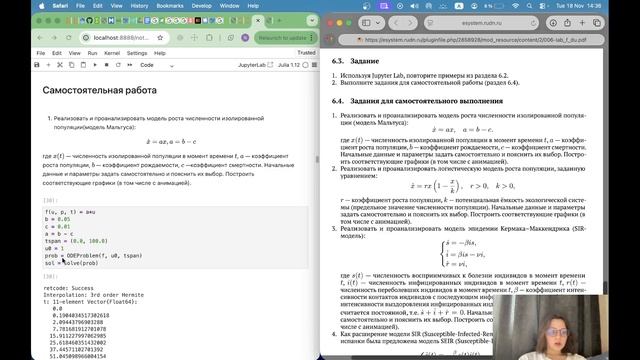Go back in the Chrome window

(x=40, y=38)
